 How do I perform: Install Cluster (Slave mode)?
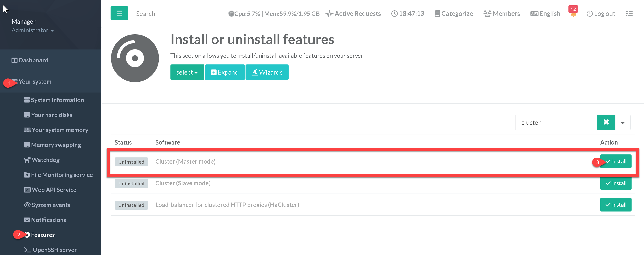click(615, 183)
